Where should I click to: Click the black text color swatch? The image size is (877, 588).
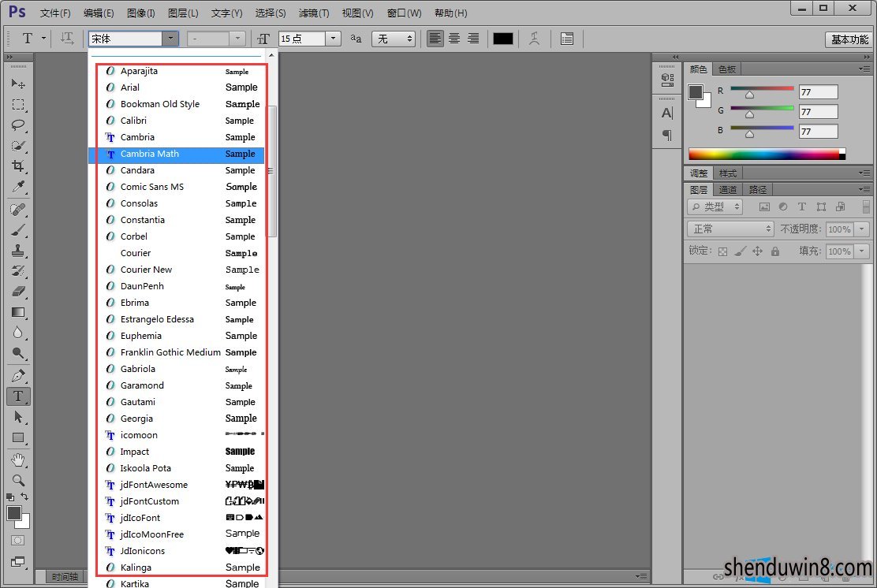(x=502, y=39)
